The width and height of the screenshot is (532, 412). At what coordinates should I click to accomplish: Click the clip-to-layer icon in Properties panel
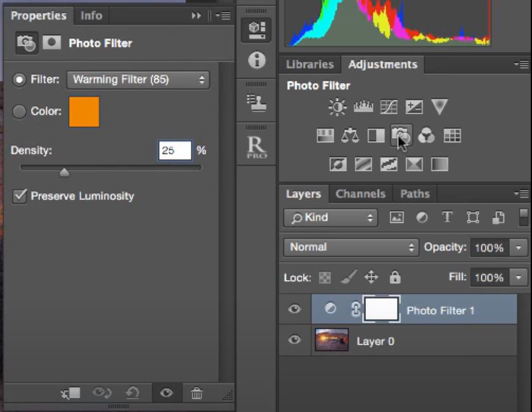click(70, 393)
